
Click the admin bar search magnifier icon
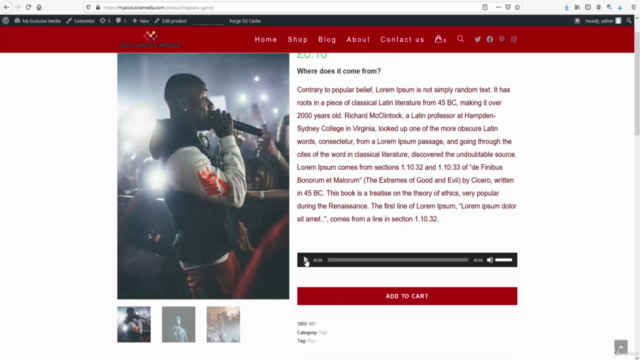click(x=629, y=20)
